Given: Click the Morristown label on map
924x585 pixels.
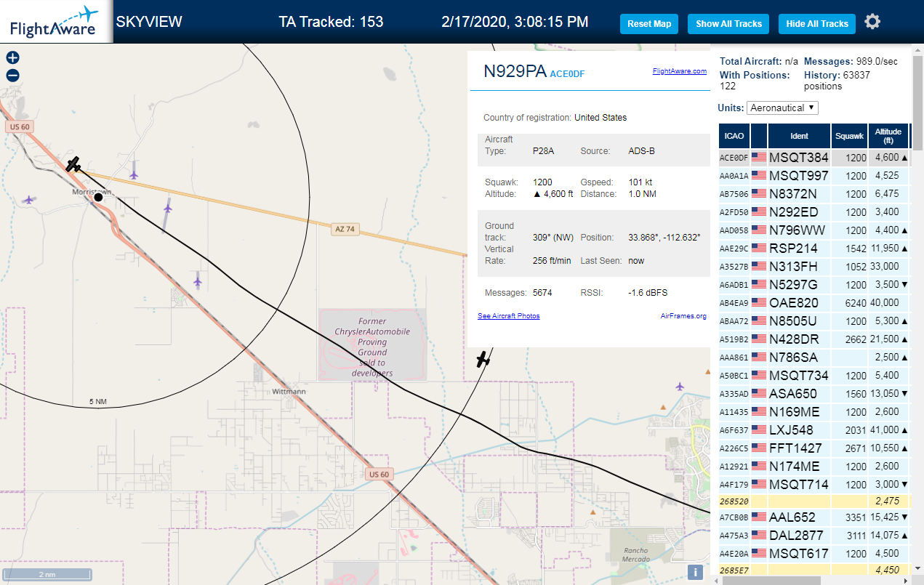Looking at the screenshot, I should (x=90, y=192).
